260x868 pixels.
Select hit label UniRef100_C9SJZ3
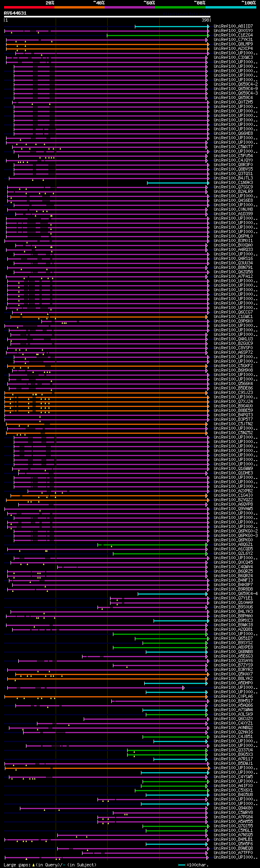[x=233, y=392]
